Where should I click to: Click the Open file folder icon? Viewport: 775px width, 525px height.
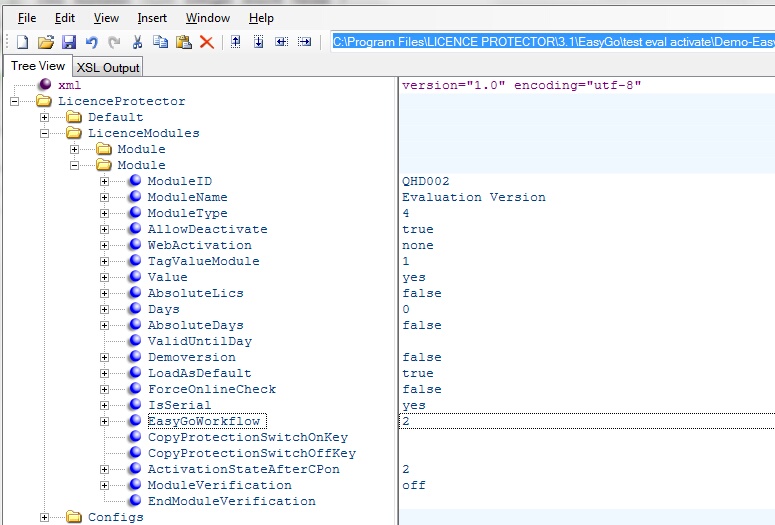[45, 42]
